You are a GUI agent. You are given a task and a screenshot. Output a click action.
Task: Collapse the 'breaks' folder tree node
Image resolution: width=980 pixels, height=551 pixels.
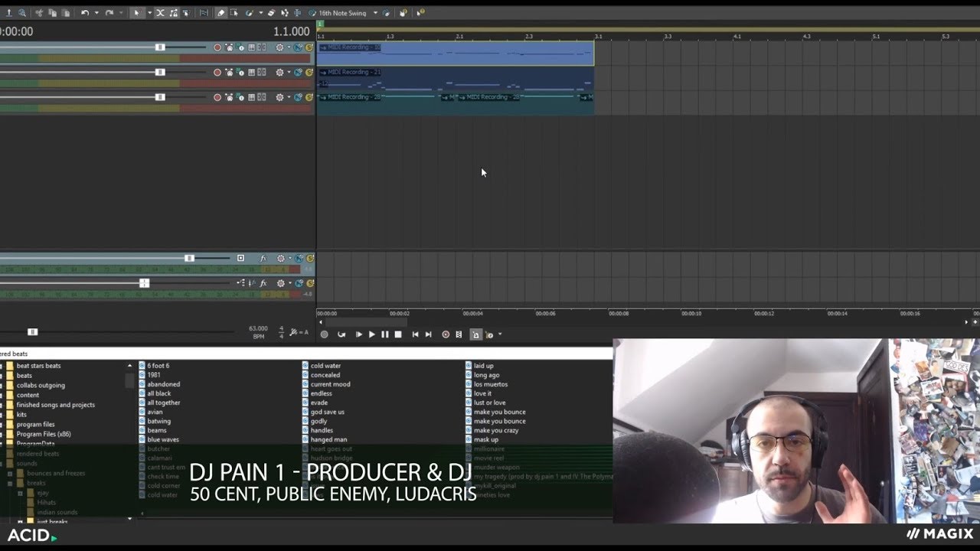pos(10,483)
